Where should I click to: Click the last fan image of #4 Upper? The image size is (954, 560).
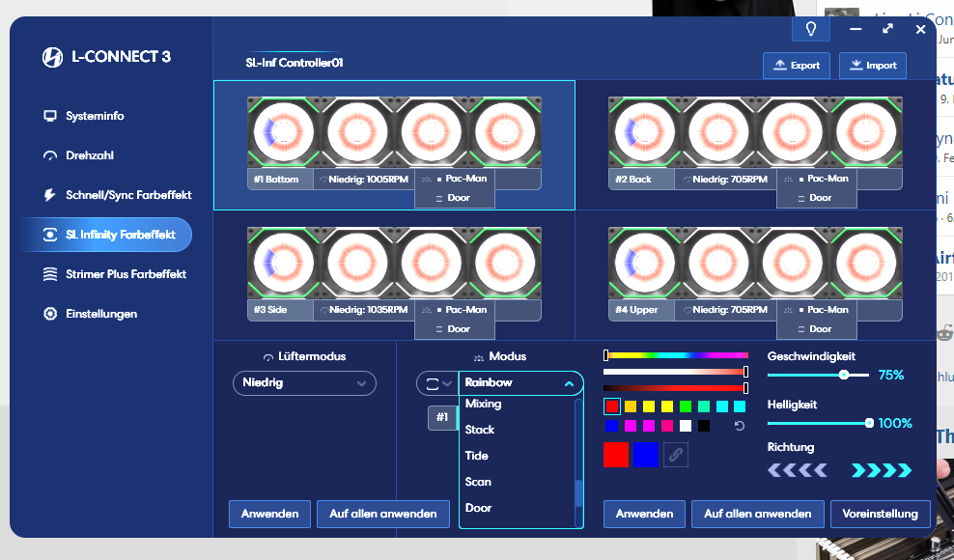pyautogui.click(x=866, y=263)
